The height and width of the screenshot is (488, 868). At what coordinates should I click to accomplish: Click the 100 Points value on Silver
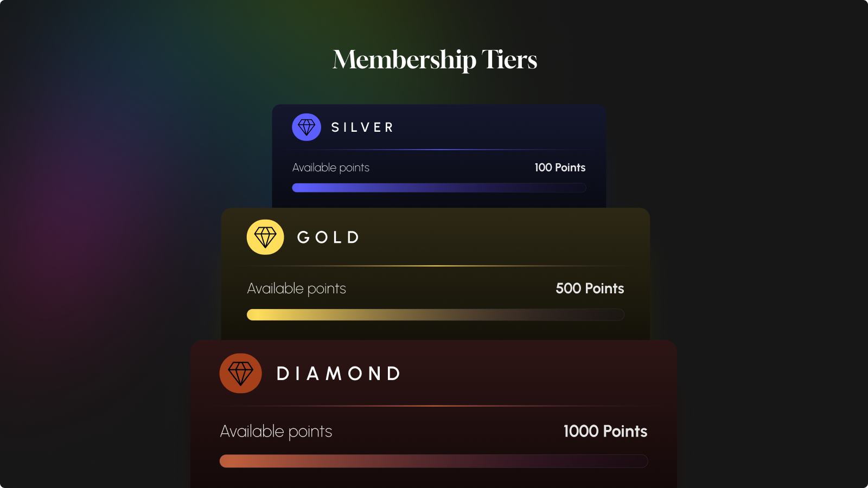[x=559, y=168]
